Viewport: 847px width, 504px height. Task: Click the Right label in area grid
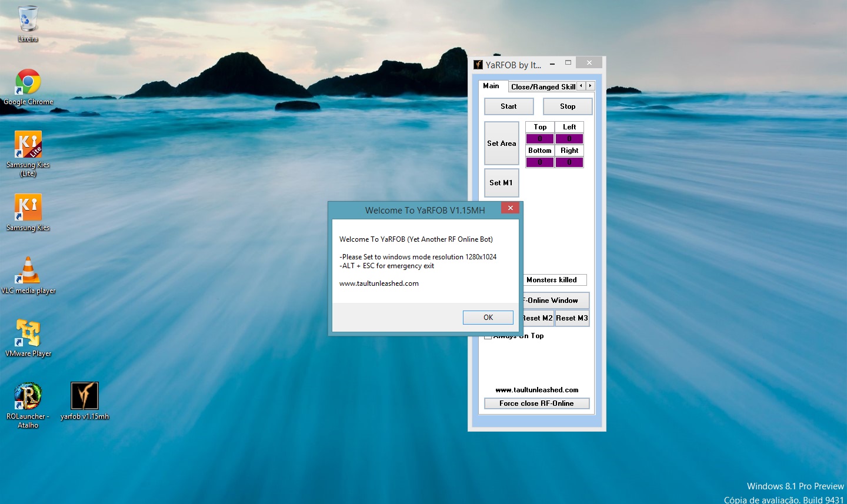pyautogui.click(x=569, y=151)
